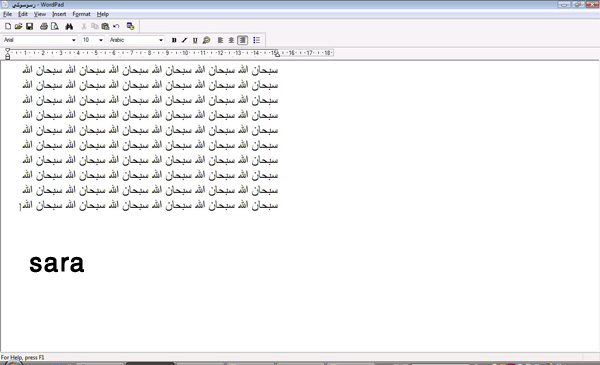
Task: Open Print Preview
Action: click(55, 26)
